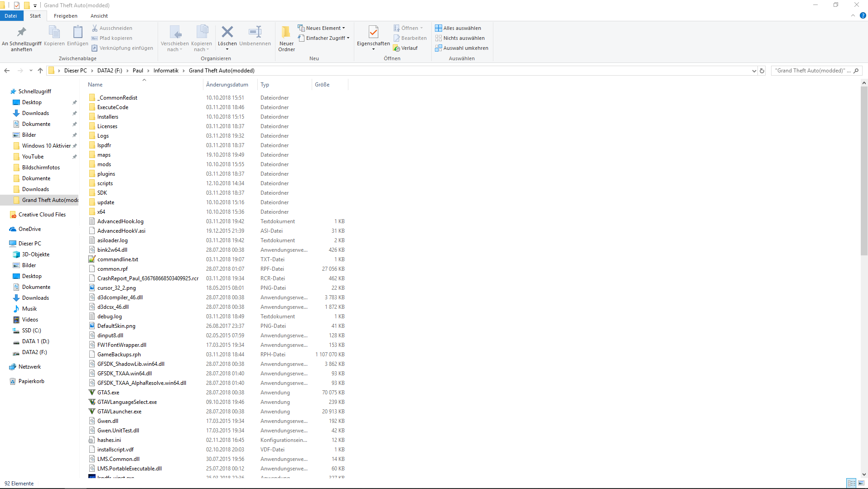Screen dimensions: 868x489
Task: Click the Ausschneiden scissors icon
Action: coord(95,28)
